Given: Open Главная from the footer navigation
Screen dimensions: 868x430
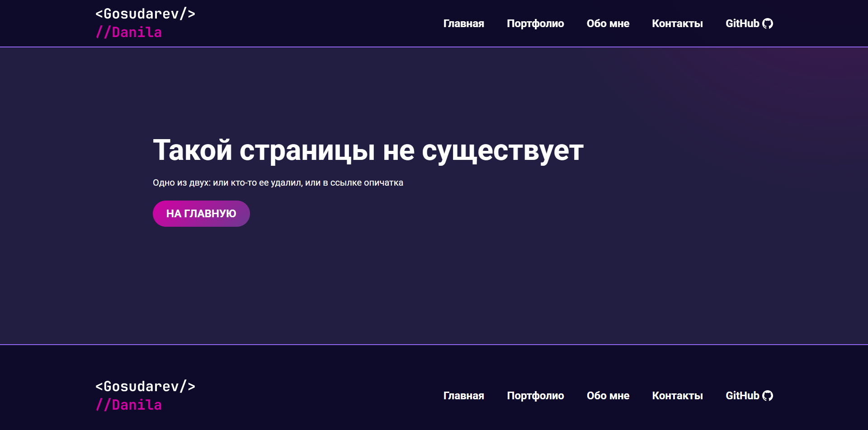Looking at the screenshot, I should (x=463, y=395).
